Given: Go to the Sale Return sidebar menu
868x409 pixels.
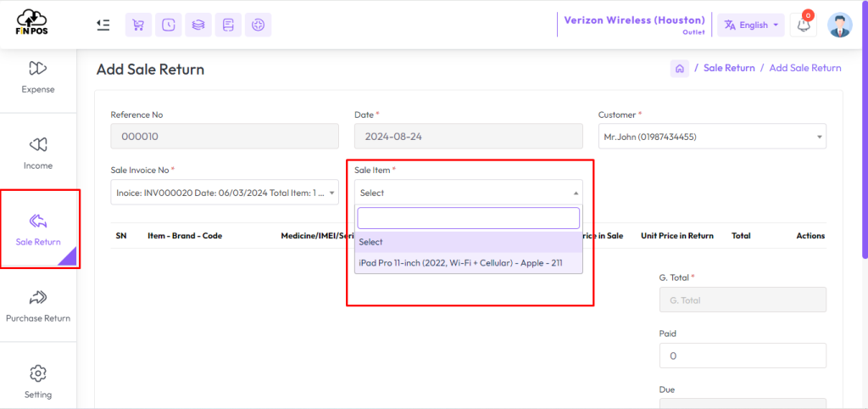Looking at the screenshot, I should [37, 229].
